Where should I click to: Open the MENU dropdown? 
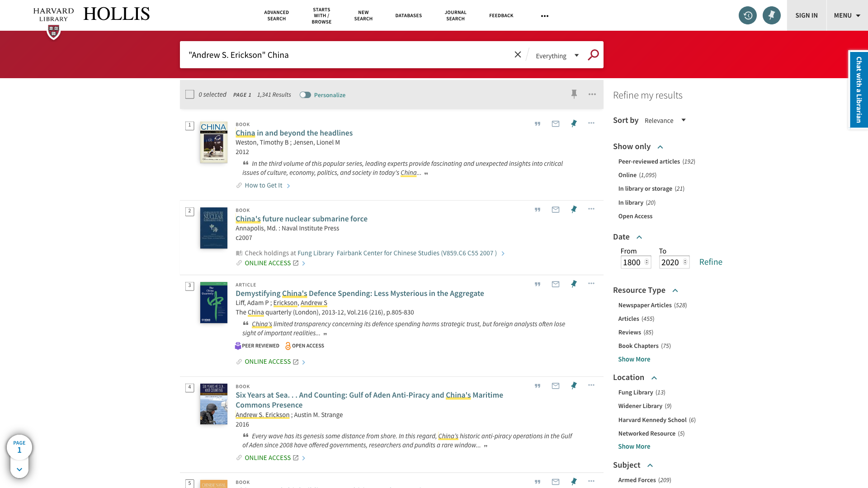coord(847,15)
